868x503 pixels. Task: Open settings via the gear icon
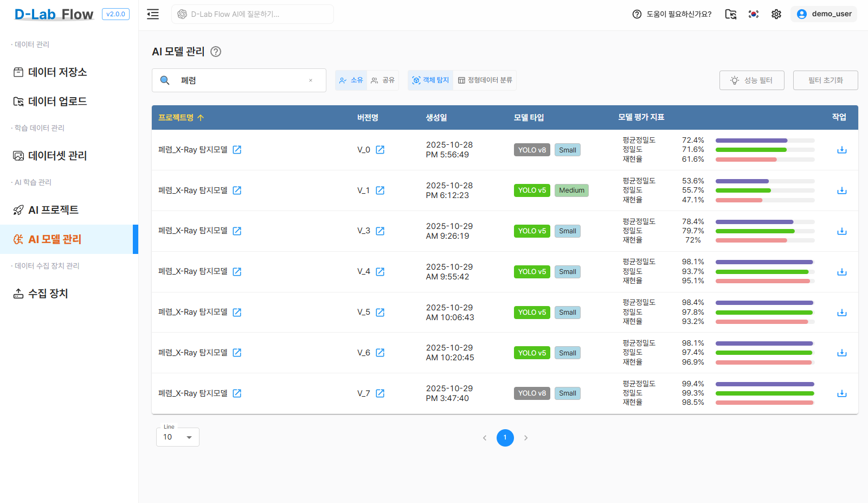776,14
